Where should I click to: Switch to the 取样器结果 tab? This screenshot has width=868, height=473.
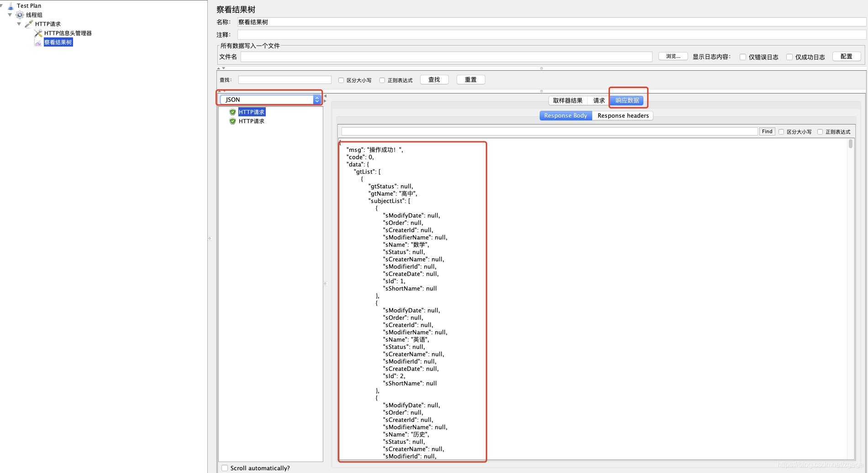568,101
